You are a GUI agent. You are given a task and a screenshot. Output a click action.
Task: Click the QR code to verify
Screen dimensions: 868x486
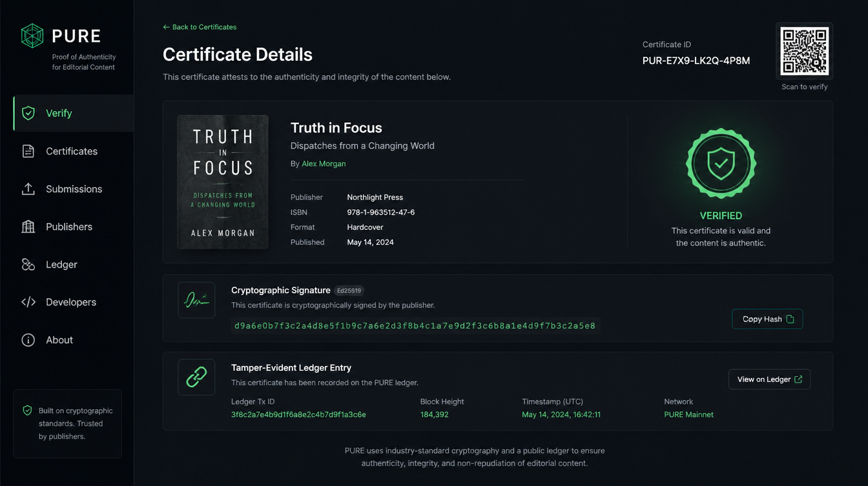pos(804,51)
